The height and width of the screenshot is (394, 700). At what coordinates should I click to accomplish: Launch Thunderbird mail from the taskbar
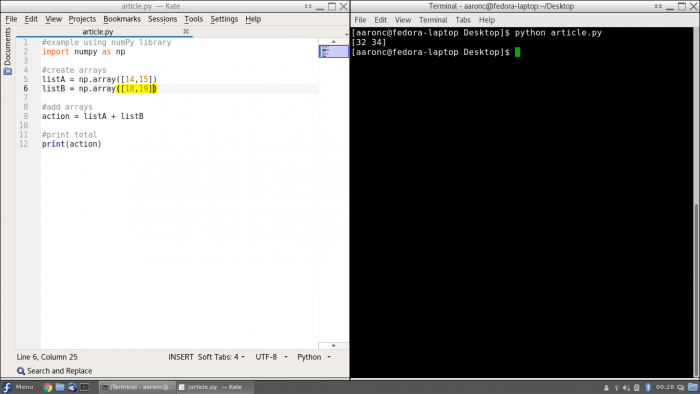pos(72,387)
